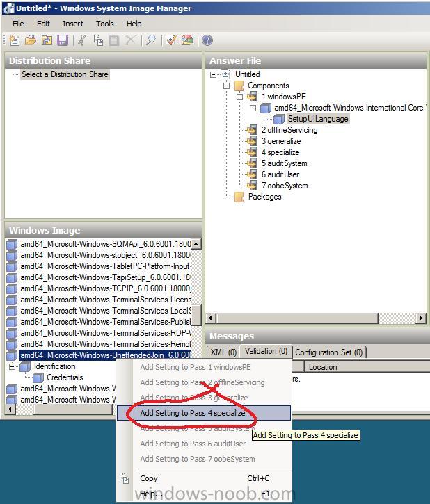Select the TerminalServices-RDP component
This screenshot has height=504, width=430.
(x=105, y=333)
